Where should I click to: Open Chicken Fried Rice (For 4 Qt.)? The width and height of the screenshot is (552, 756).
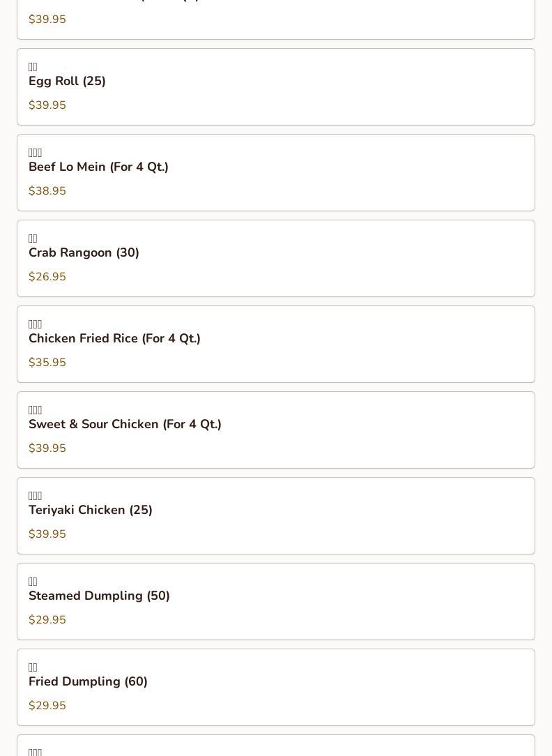114,339
